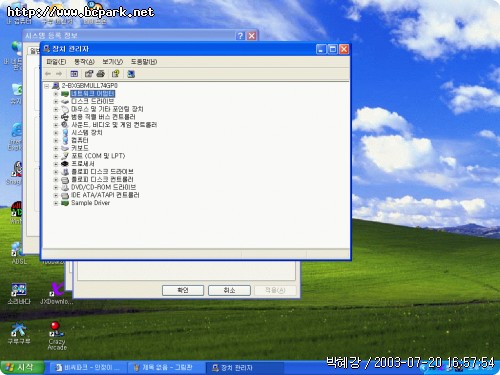Click the show/hide console tree toolbar icon
Image resolution: width=500 pixels, height=375 pixels.
pos(74,74)
